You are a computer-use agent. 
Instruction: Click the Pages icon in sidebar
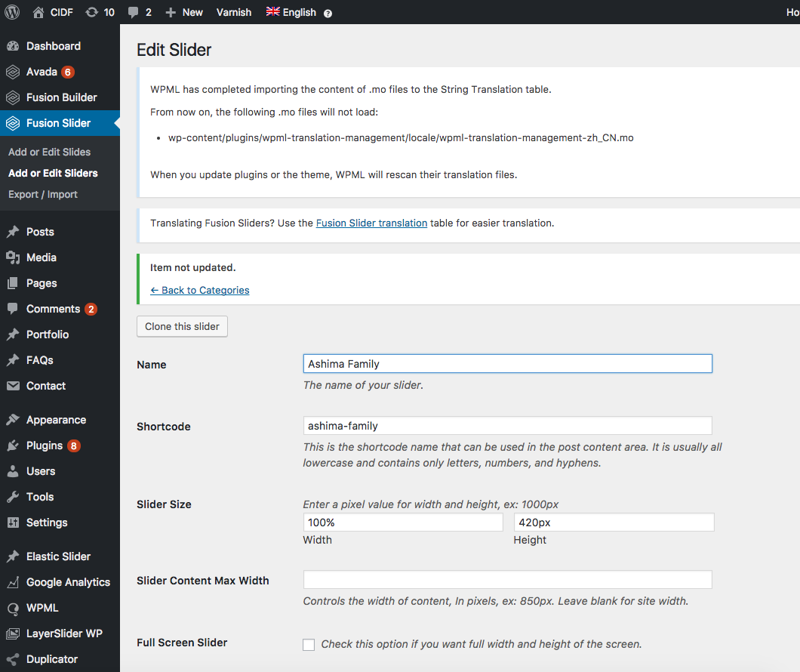coord(13,283)
